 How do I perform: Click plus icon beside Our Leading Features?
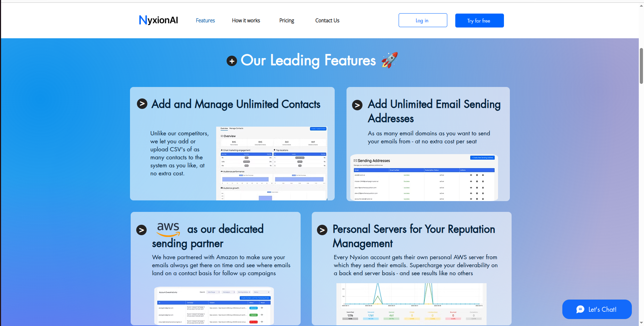[x=232, y=61]
